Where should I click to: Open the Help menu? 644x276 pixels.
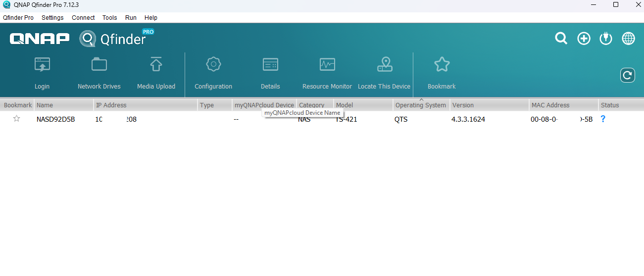coord(151,17)
